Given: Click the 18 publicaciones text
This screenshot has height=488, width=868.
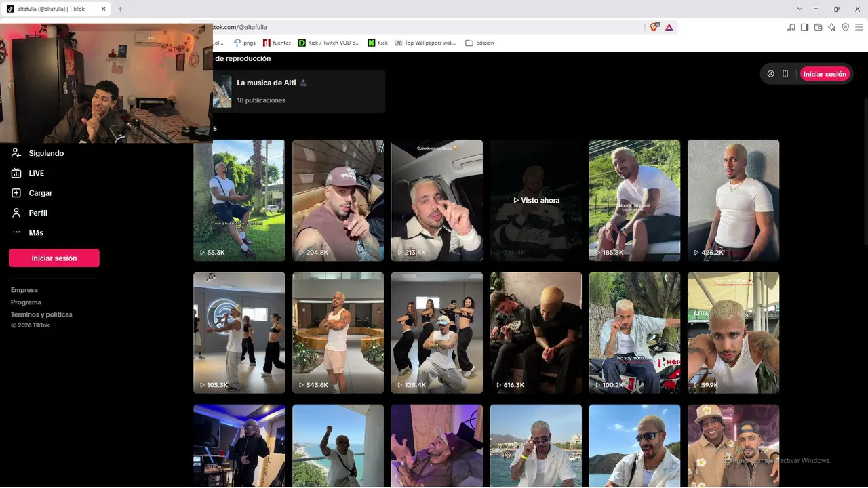Looking at the screenshot, I should [x=261, y=100].
